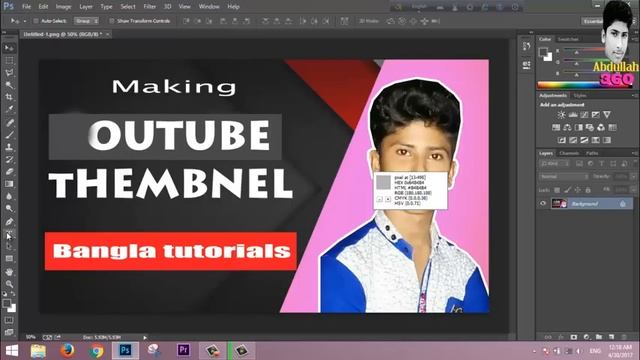Switch to the Channels tab

569,153
